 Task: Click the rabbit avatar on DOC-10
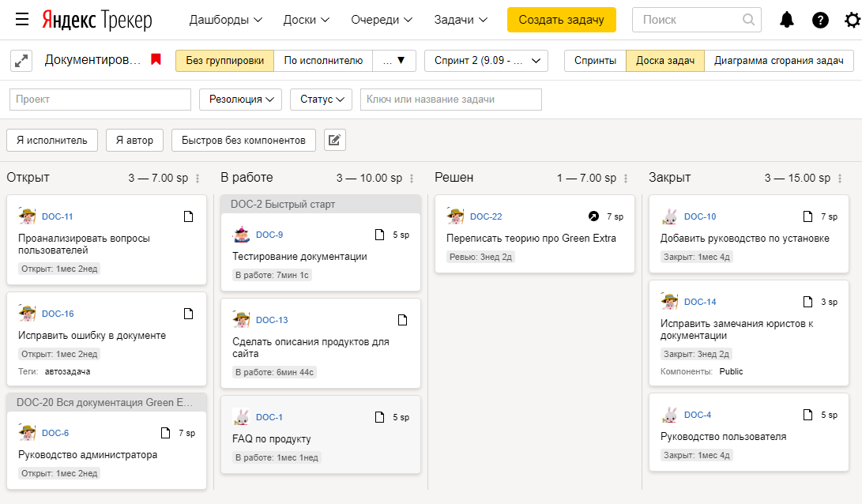[669, 216]
